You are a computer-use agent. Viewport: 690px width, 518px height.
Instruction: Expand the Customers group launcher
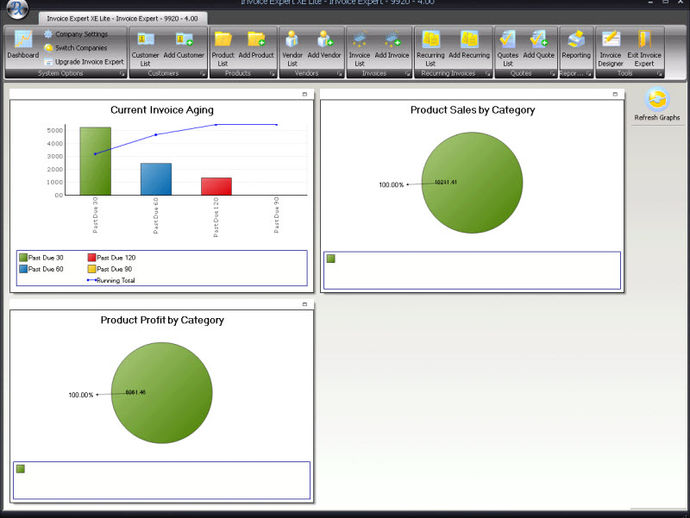(203, 74)
